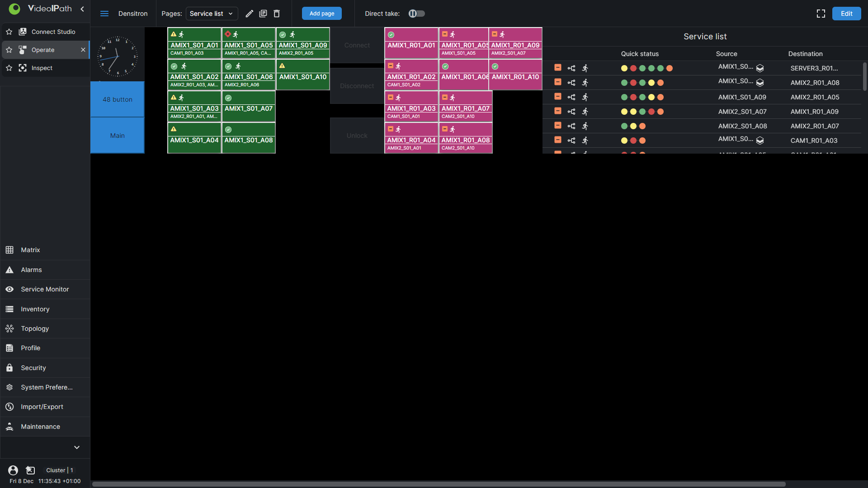Expand the bottom sidebar chevron
Screen dimensions: 868x488
[x=76, y=447]
